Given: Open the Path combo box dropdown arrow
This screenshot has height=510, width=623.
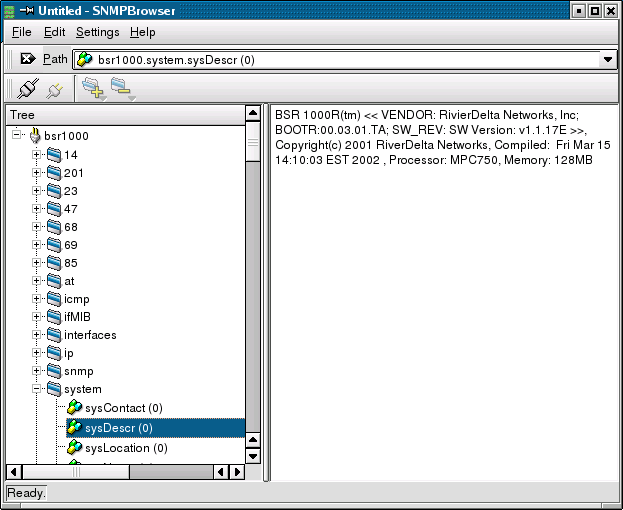Looking at the screenshot, I should (608, 60).
